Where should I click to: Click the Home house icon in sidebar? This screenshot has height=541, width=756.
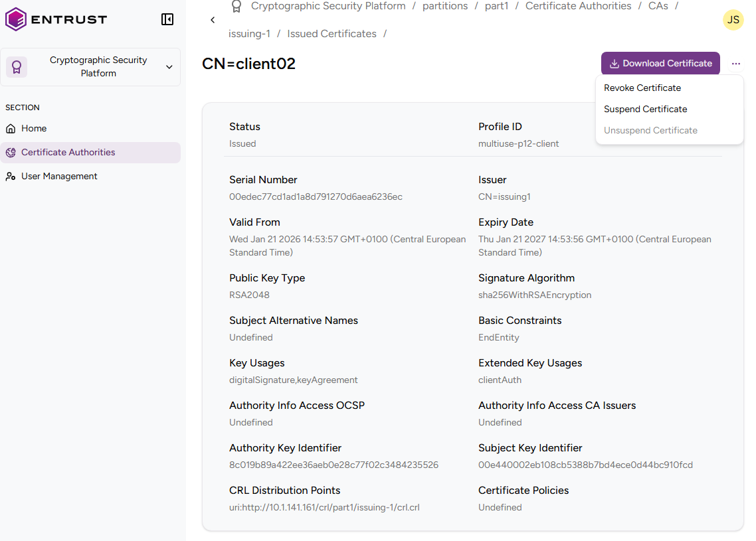(11, 128)
